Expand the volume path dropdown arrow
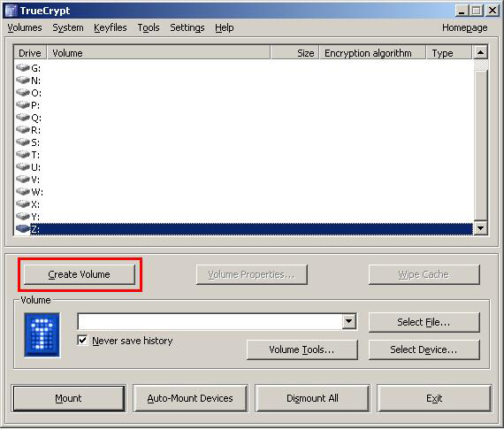Image resolution: width=504 pixels, height=430 pixels. pos(349,321)
